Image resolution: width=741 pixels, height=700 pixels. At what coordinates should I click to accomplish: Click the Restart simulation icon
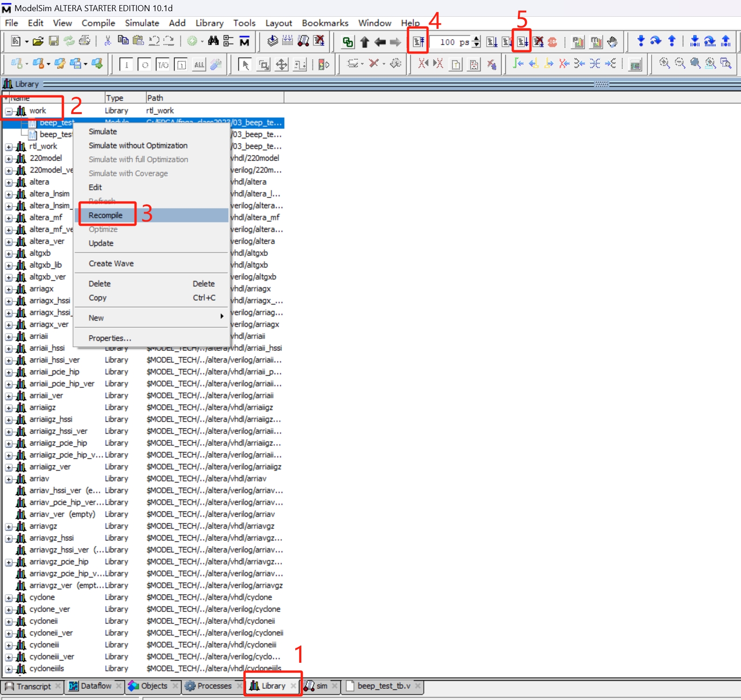(418, 42)
